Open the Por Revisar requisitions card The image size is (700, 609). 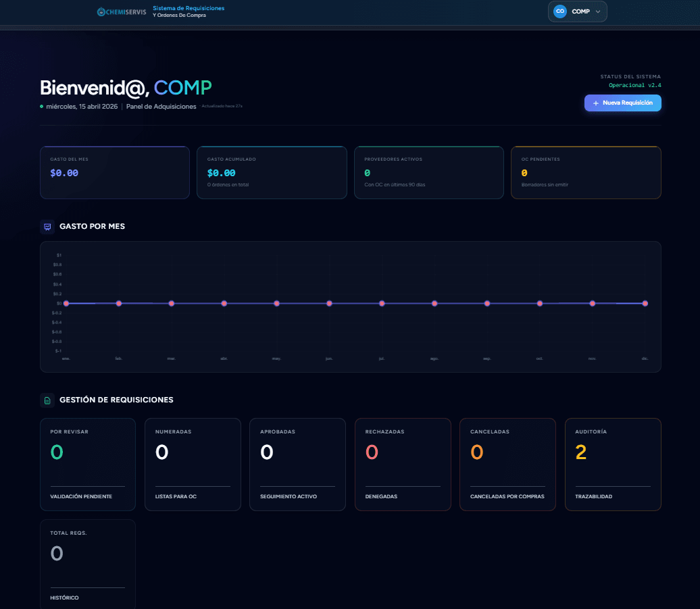88,465
